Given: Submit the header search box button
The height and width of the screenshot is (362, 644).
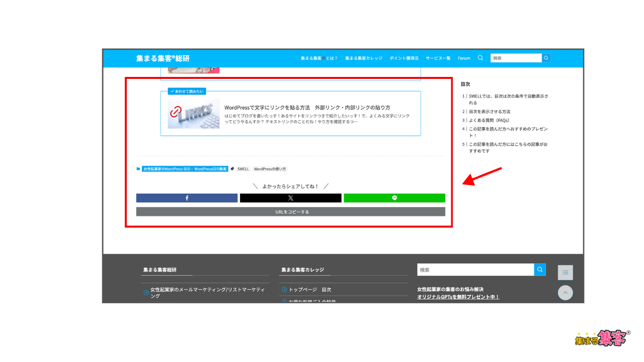Looking at the screenshot, I should (x=546, y=58).
